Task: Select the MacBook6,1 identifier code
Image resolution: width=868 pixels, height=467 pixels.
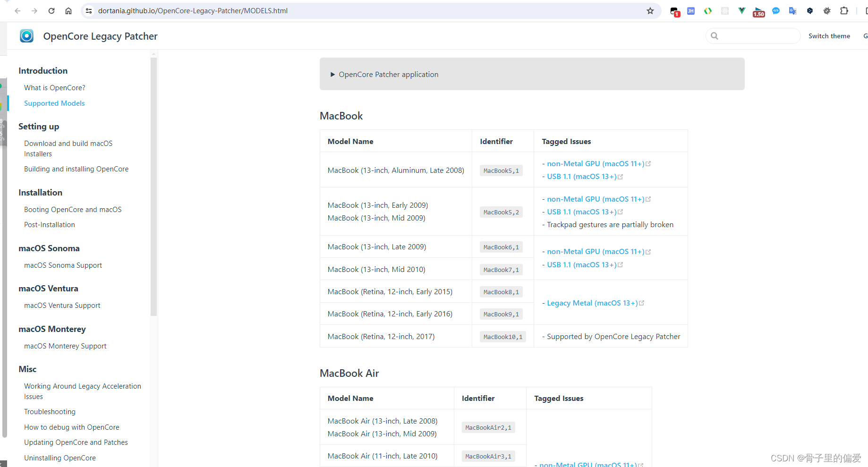Action: pos(501,247)
